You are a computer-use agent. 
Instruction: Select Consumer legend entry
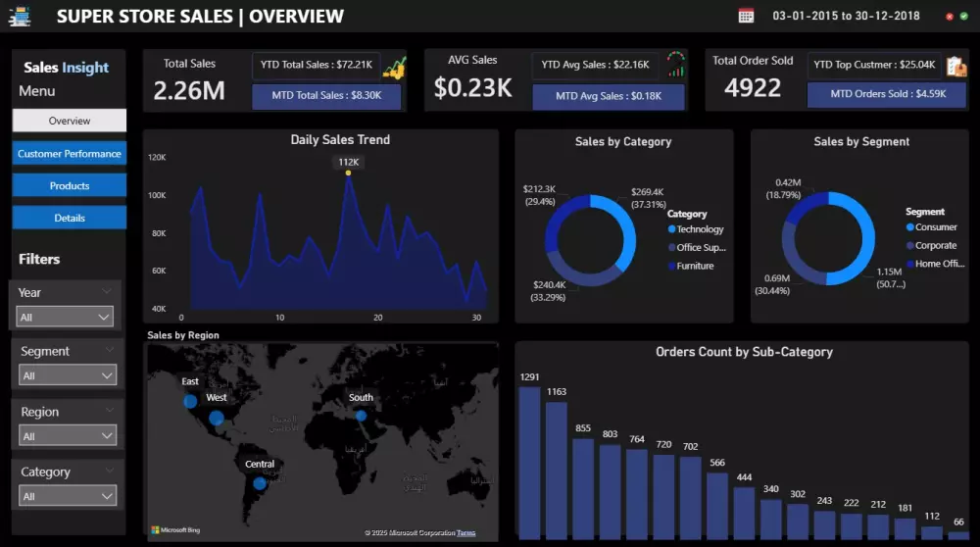coord(932,226)
